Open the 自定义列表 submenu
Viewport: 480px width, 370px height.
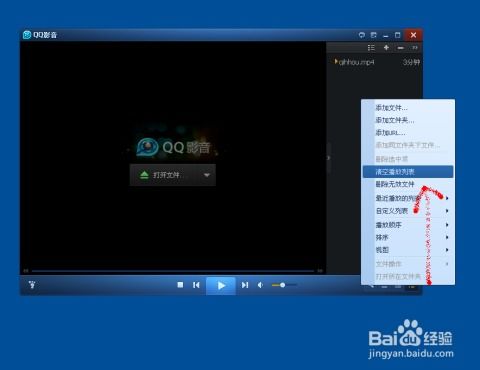pos(408,211)
